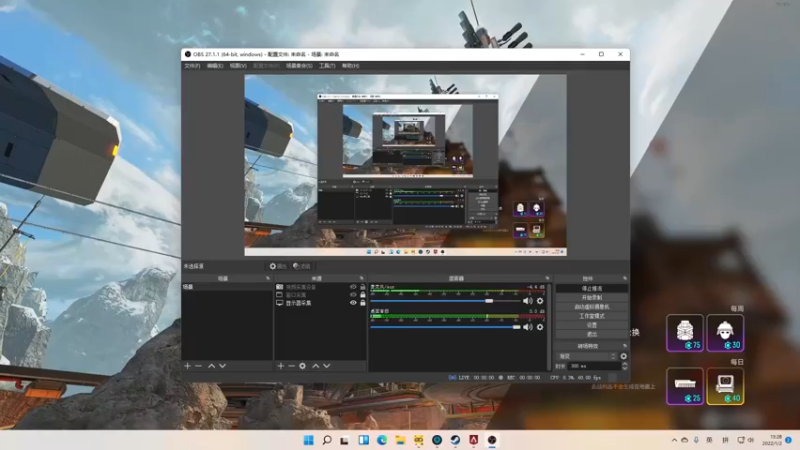
Task: Click the game shop item priced 40
Action: tap(725, 386)
